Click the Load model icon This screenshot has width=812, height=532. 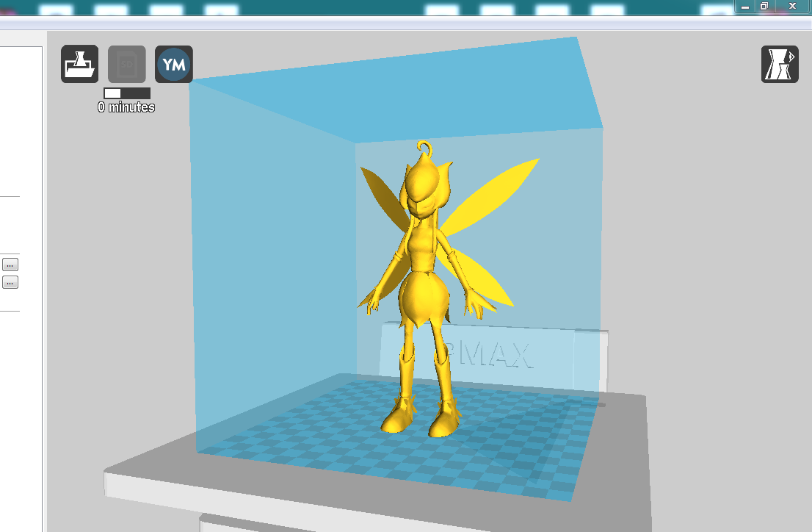point(80,64)
